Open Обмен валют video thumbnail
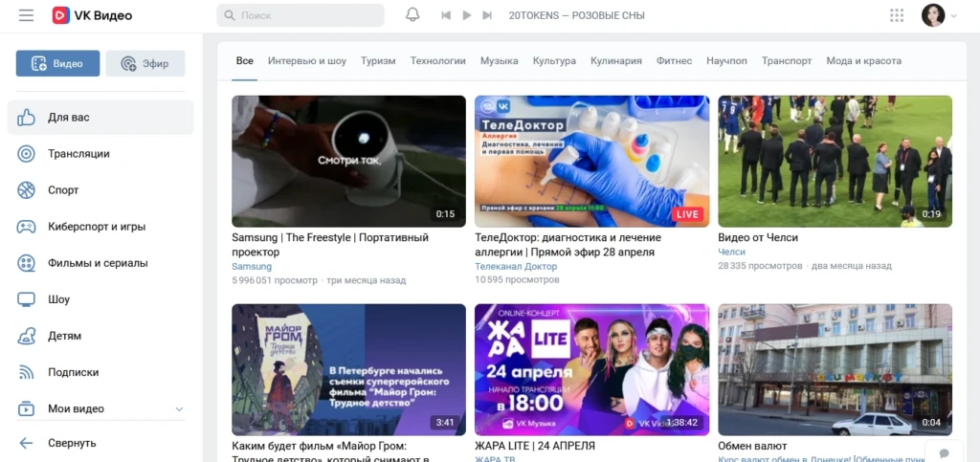 (x=835, y=369)
